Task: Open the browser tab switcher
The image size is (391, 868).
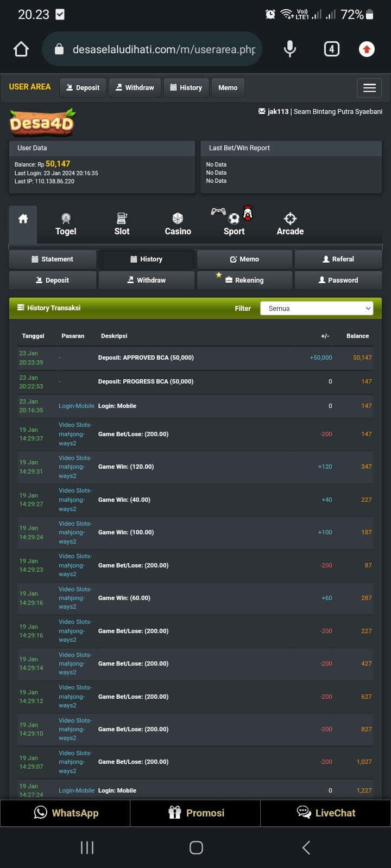Action: click(x=331, y=49)
